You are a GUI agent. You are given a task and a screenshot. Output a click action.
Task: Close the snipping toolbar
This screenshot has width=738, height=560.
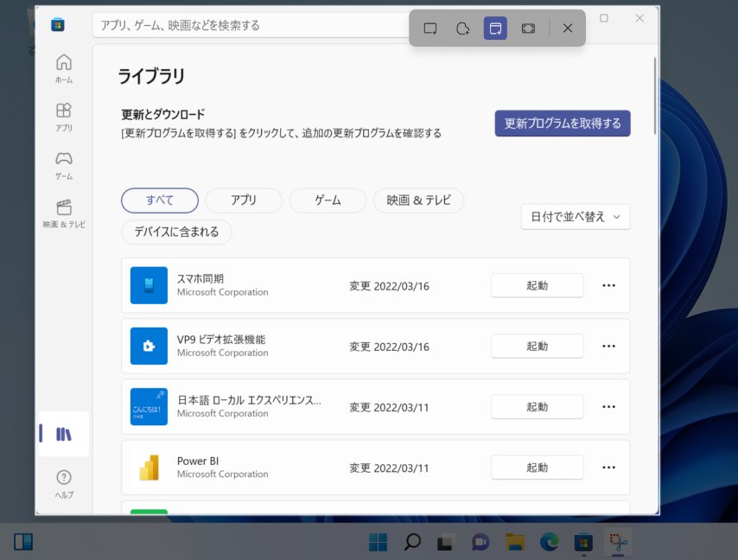click(x=568, y=29)
